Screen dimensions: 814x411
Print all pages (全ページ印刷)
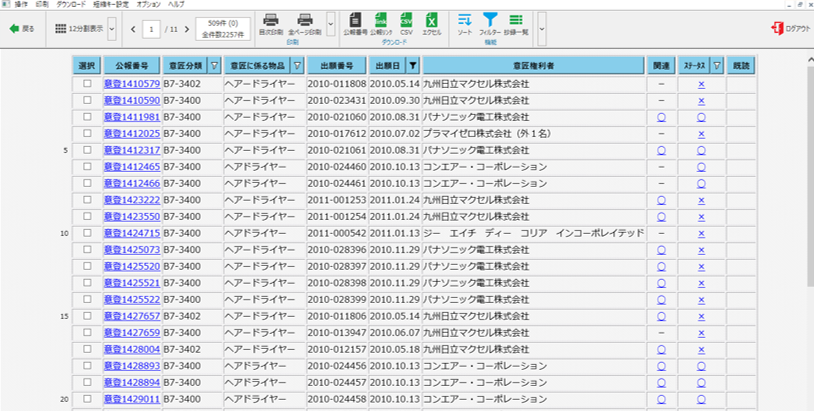(x=305, y=24)
